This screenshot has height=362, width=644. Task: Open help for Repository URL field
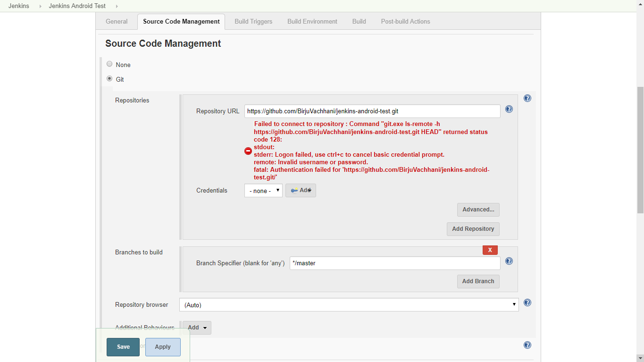point(509,109)
